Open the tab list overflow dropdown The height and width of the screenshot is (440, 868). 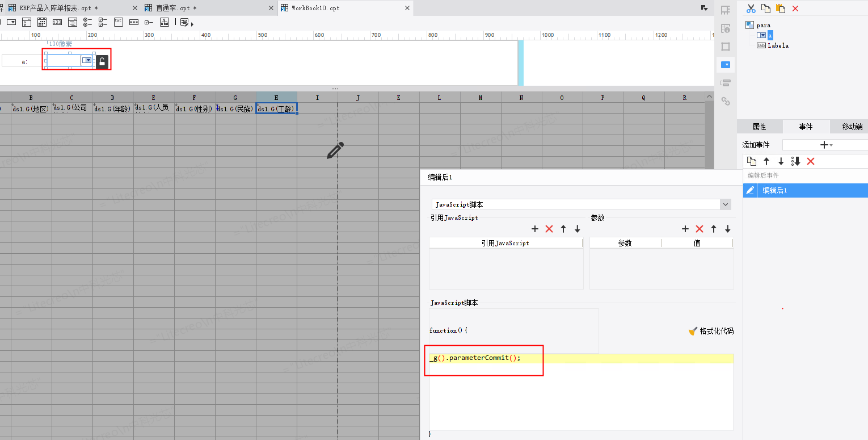point(705,8)
